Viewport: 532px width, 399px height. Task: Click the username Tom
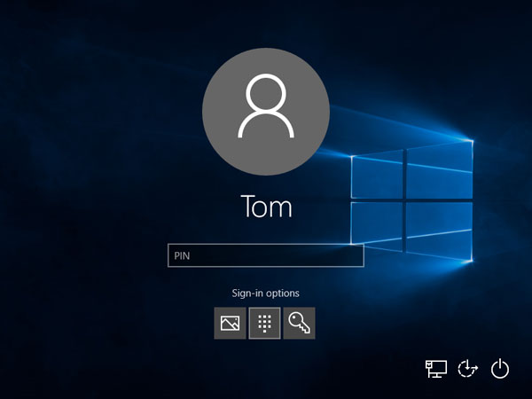point(266,207)
